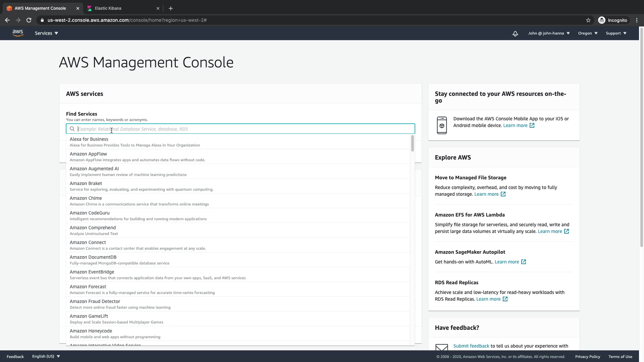644x362 pixels.
Task: Expand the John @ john-hanna account menu
Action: (x=549, y=33)
